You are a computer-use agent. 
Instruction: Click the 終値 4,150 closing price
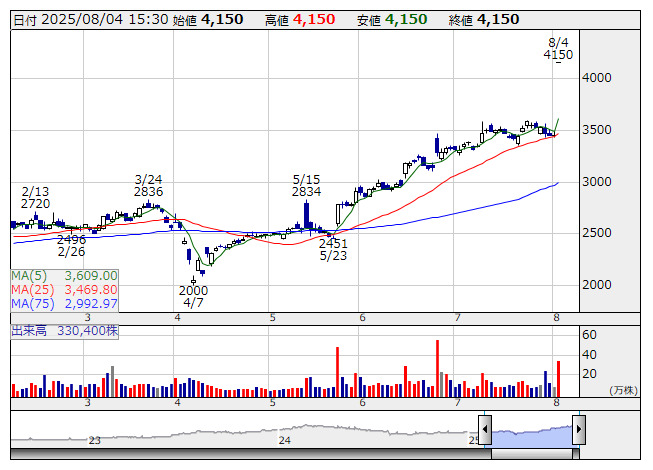point(484,20)
